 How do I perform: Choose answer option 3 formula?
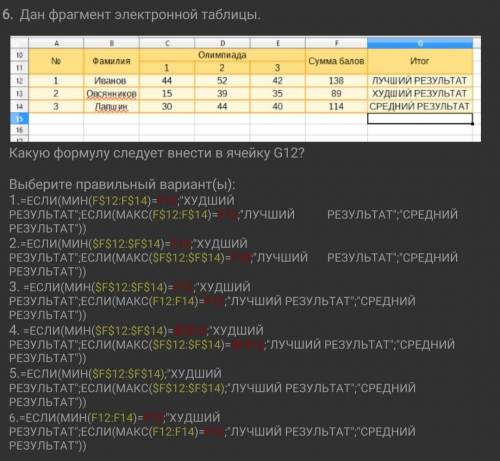pos(212,301)
